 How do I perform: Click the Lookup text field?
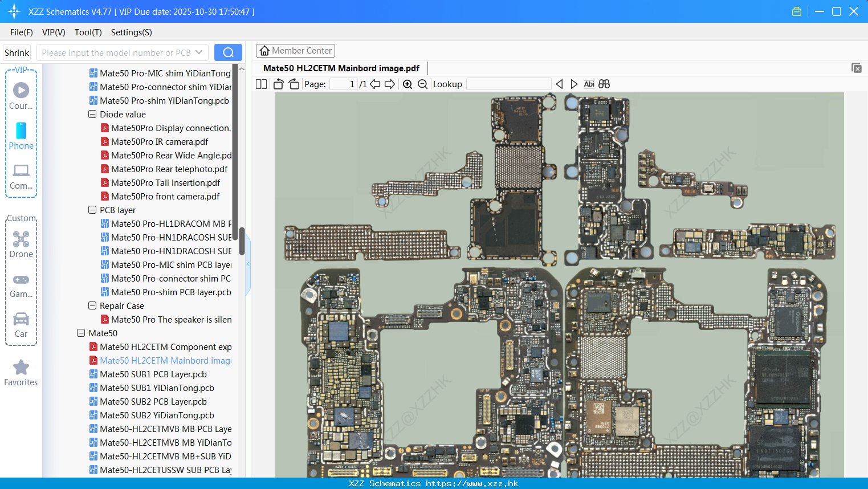(x=508, y=84)
